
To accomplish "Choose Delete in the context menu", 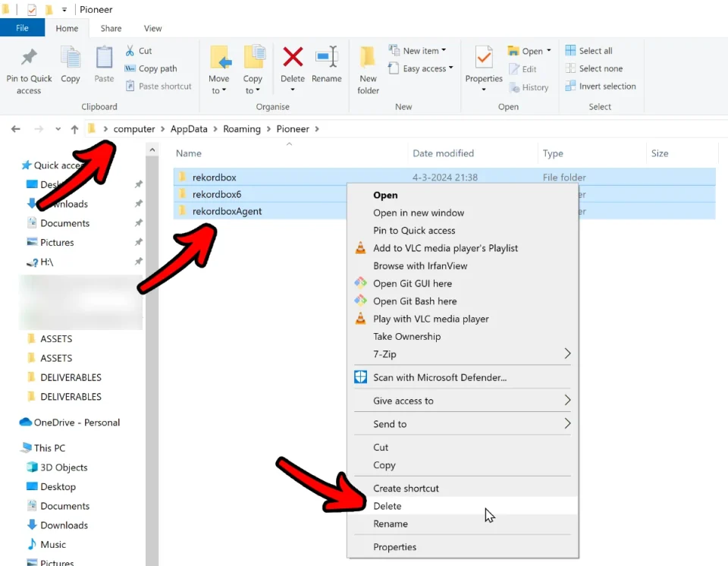I will pos(463,506).
